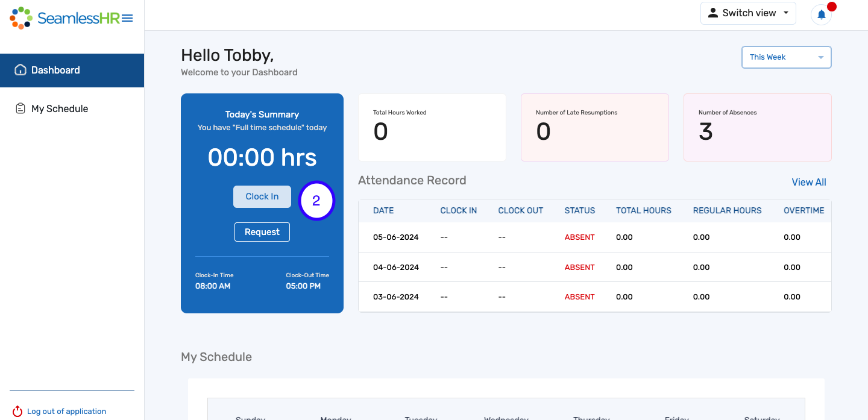Open the notification bell
The width and height of the screenshot is (868, 420).
820,14
